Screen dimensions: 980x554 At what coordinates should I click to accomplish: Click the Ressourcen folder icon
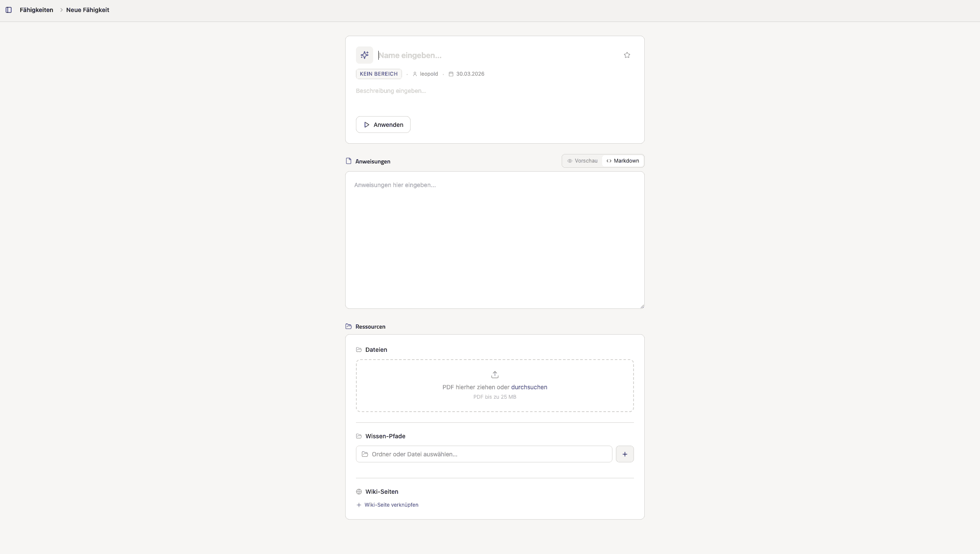(349, 326)
